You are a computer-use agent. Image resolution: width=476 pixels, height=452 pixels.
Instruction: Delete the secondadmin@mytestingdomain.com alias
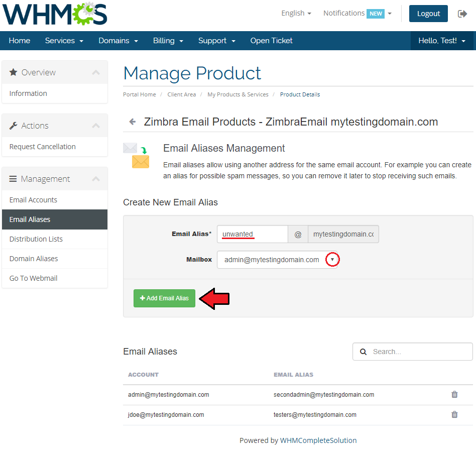pyautogui.click(x=454, y=394)
